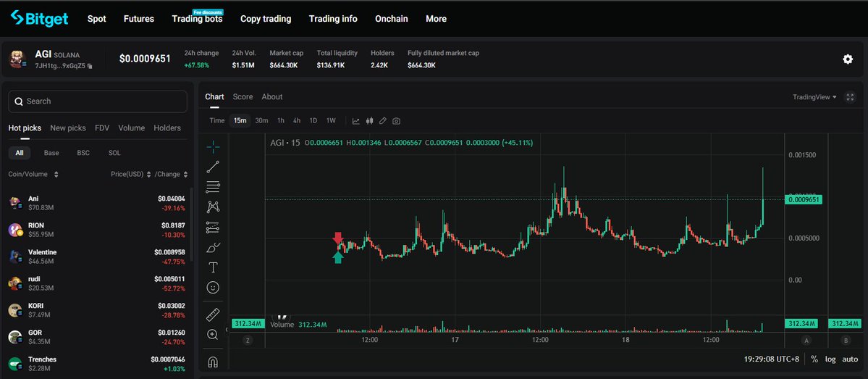Viewport: 868px width, 379px height.
Task: Switch to the 1h timeframe
Action: point(281,121)
